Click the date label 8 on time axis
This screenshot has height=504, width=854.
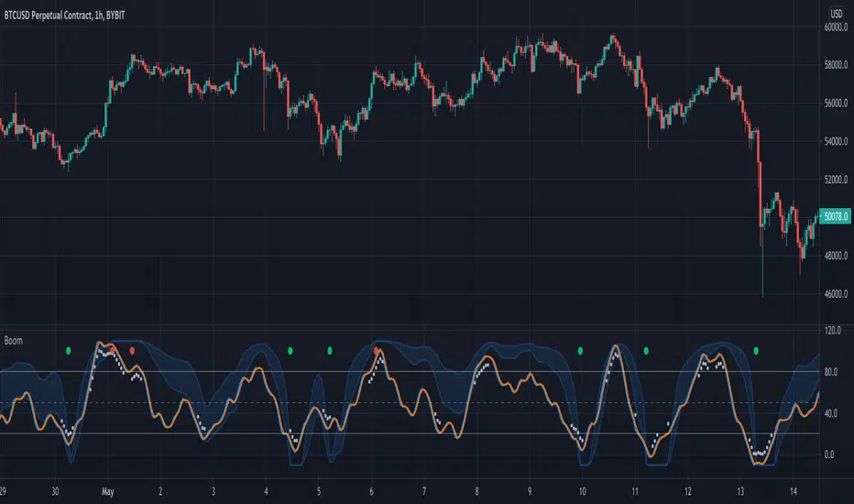pyautogui.click(x=476, y=491)
